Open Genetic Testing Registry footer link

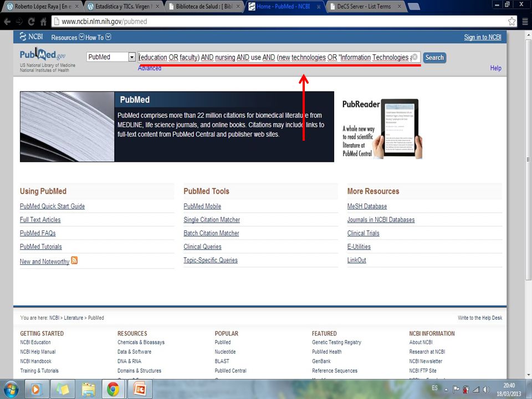[x=336, y=342]
